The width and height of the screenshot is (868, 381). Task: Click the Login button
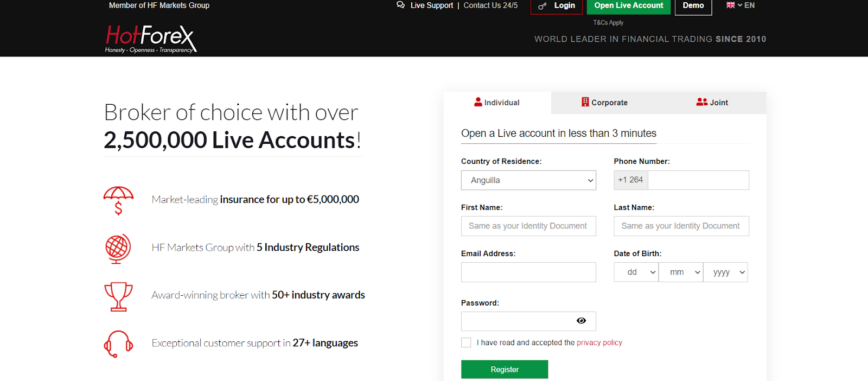click(557, 6)
